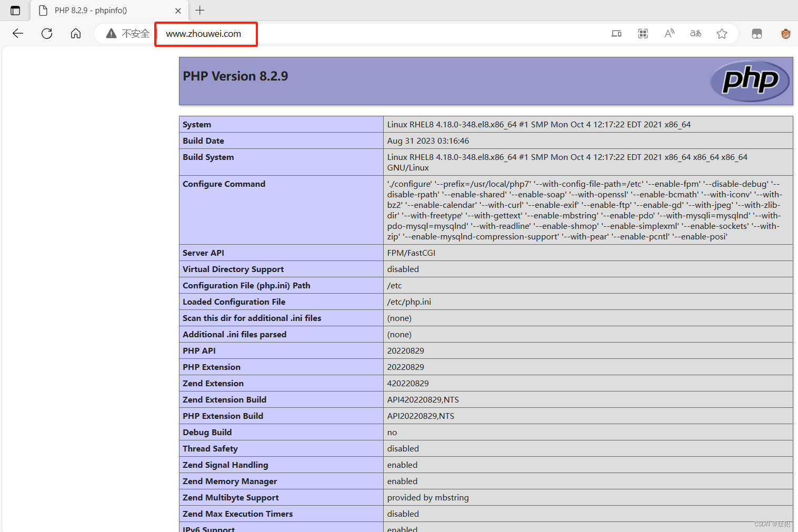Click the PHP logo image

click(750, 81)
